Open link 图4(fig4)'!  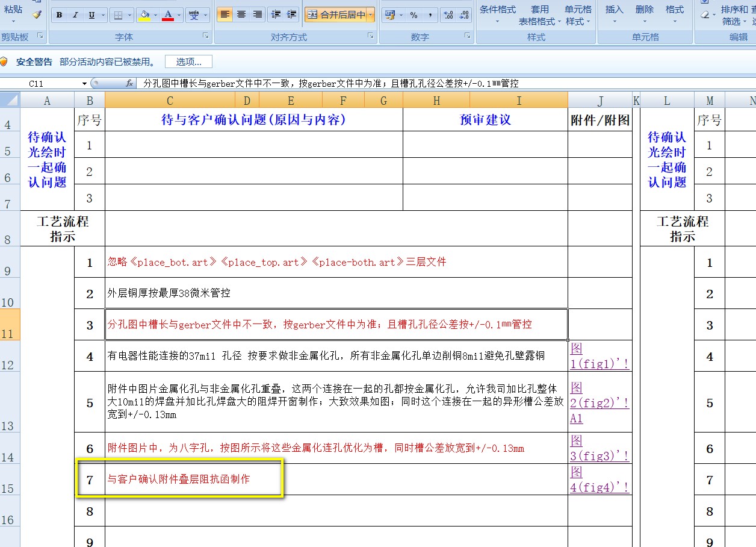click(600, 480)
